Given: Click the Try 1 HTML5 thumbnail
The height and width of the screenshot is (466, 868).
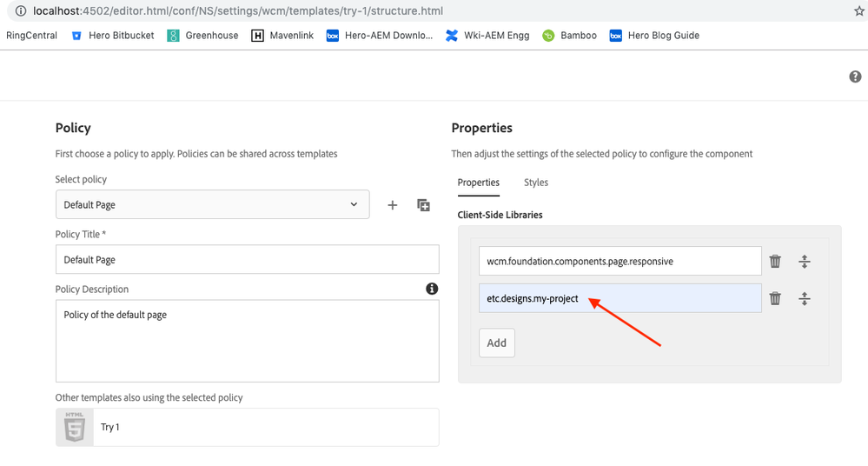Looking at the screenshot, I should point(75,427).
